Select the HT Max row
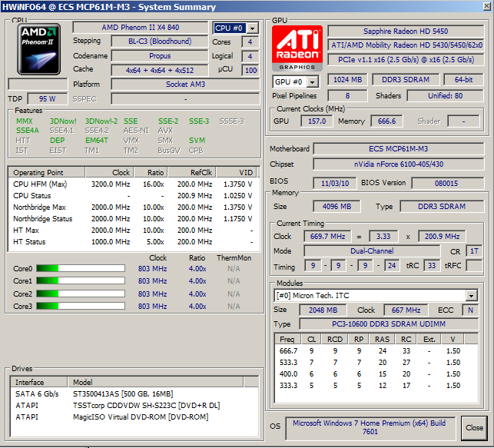The width and height of the screenshot is (494, 448). tap(133, 231)
